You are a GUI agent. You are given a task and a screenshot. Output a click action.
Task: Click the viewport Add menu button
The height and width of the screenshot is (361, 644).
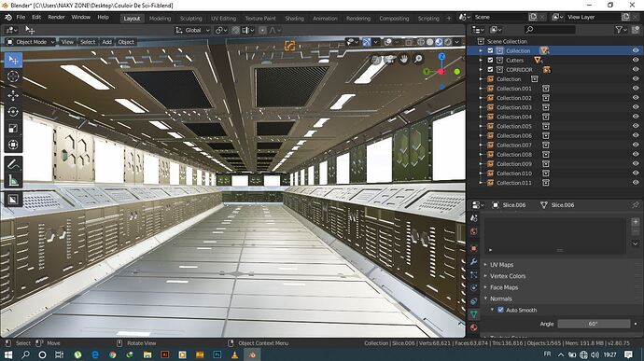[x=106, y=42]
